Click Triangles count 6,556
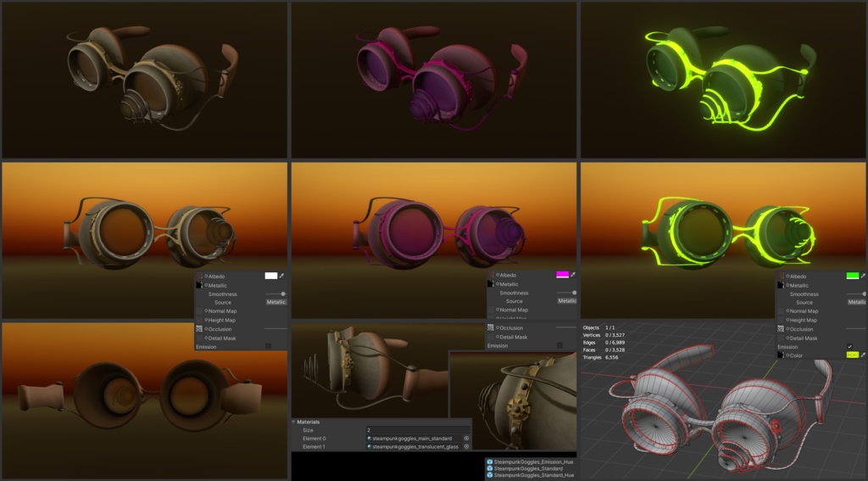The width and height of the screenshot is (868, 481). coord(612,357)
